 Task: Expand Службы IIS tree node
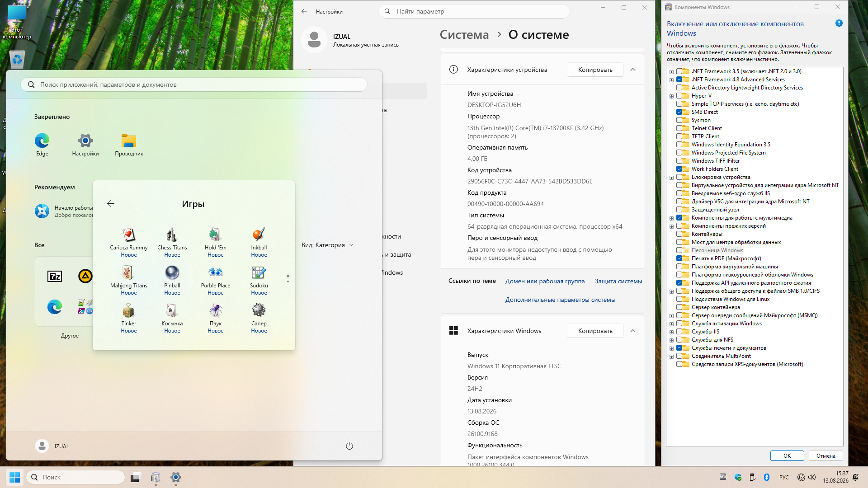tap(672, 332)
